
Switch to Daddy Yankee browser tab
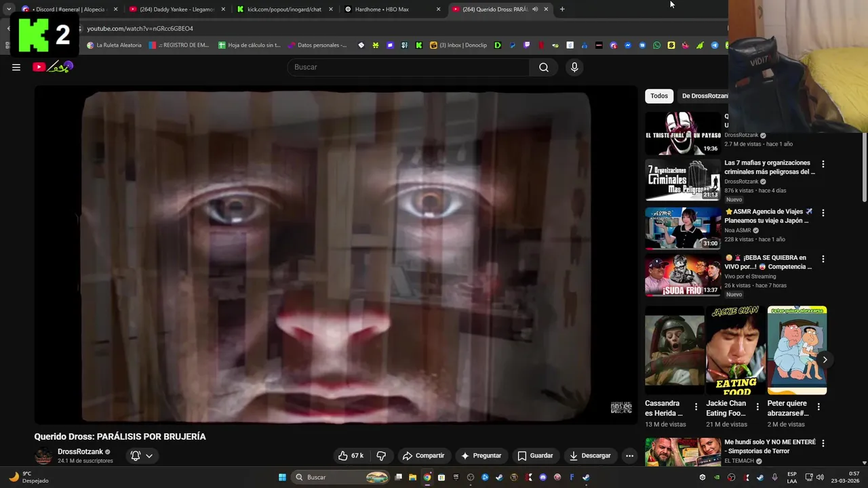click(176, 9)
